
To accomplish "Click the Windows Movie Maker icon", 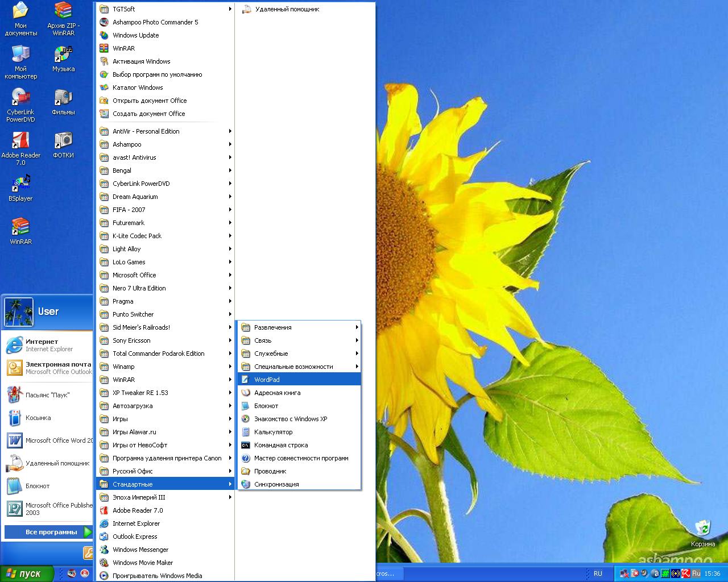I will 104,563.
